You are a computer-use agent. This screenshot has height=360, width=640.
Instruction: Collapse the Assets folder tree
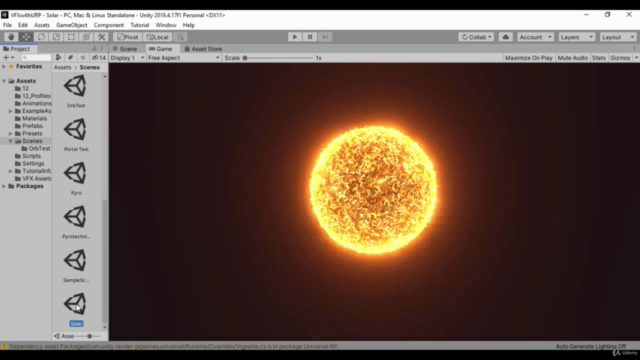(x=4, y=81)
